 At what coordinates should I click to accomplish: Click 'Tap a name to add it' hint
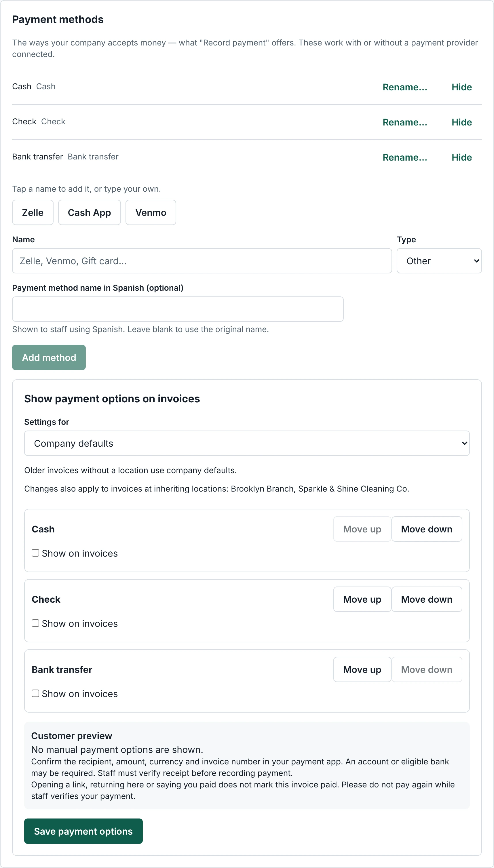click(87, 189)
